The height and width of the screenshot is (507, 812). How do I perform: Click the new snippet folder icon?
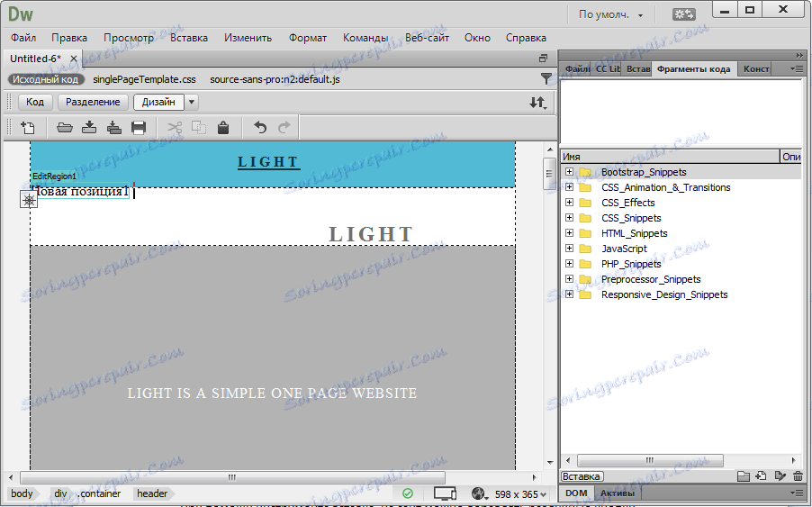[x=743, y=475]
